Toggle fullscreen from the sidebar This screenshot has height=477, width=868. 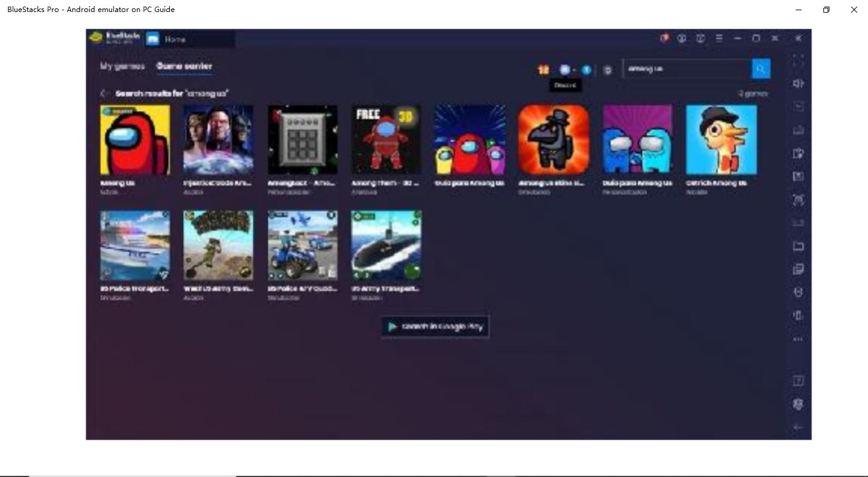[798, 61]
